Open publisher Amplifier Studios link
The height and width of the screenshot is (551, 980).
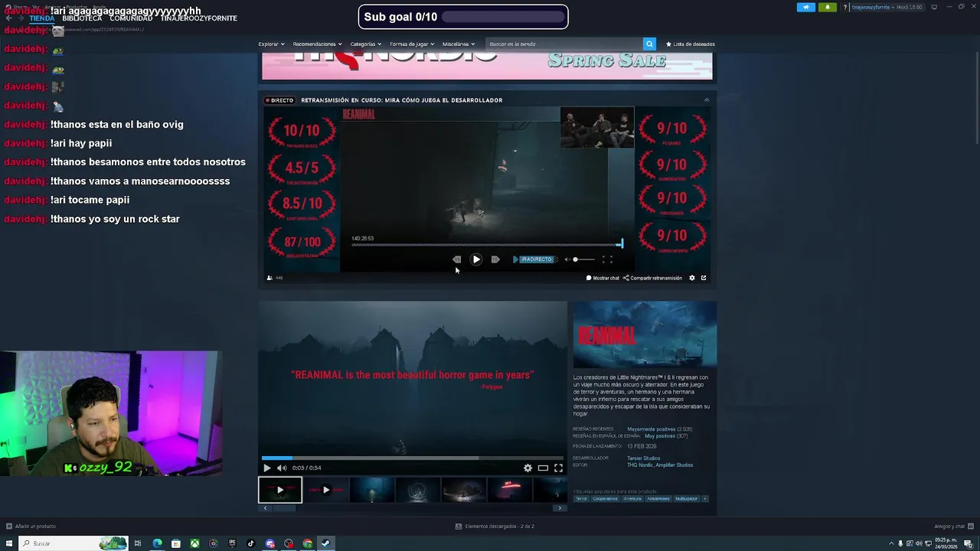click(675, 465)
